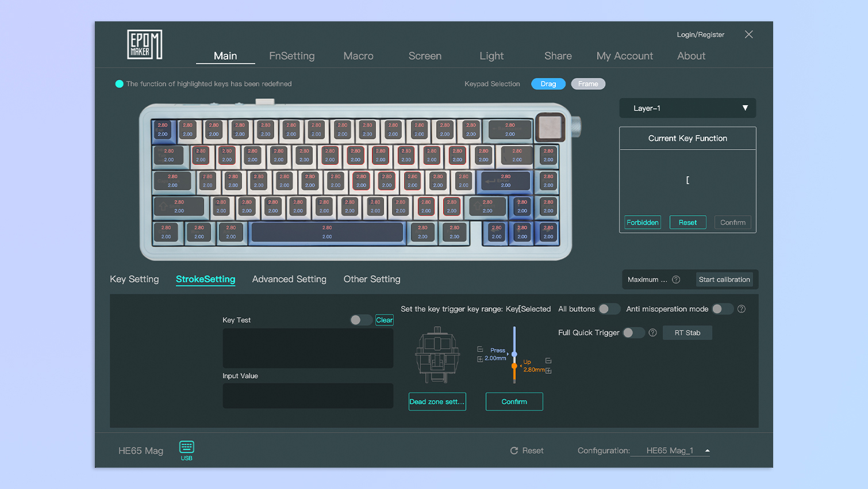The width and height of the screenshot is (868, 489).
Task: Click help icon beside Maximum calibration label
Action: tap(676, 280)
